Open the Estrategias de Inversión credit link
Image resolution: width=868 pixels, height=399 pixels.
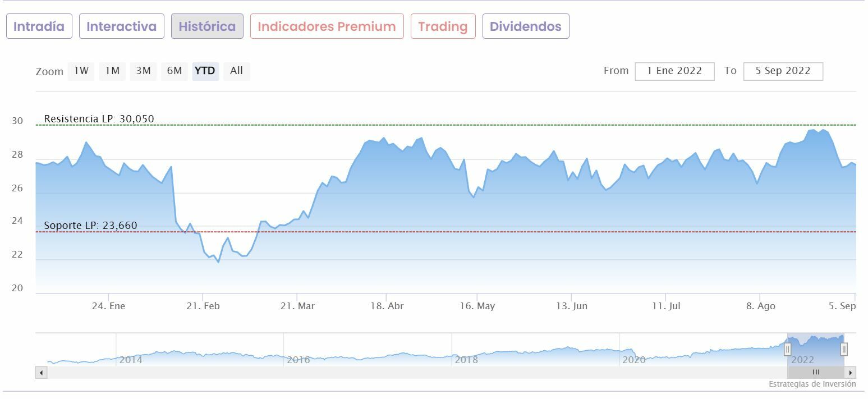point(812,384)
